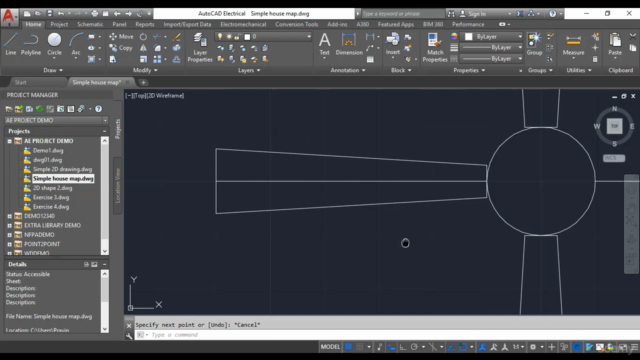
Task: Click the viewport [Top] view control label
Action: (x=139, y=96)
